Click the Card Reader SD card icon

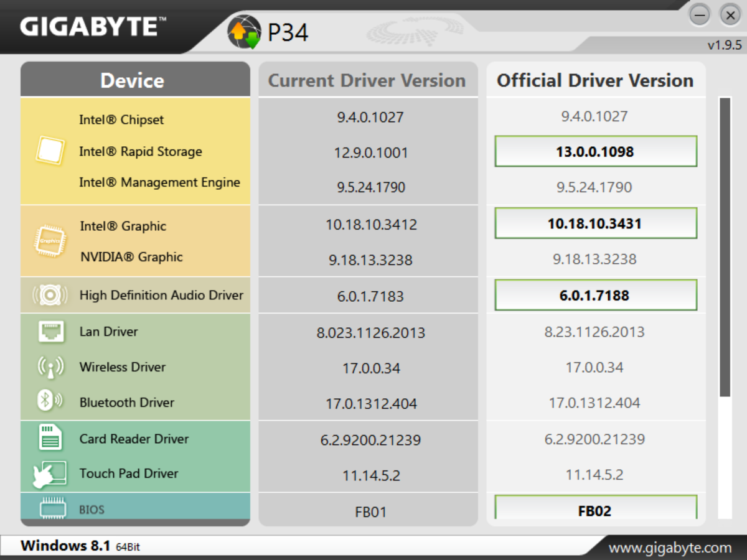(50, 437)
